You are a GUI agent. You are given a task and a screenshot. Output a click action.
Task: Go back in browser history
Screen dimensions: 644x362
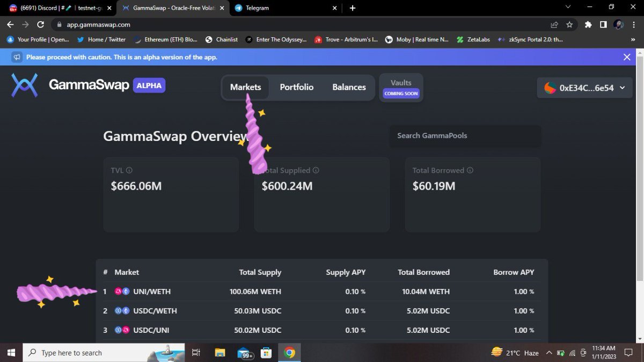(10, 25)
